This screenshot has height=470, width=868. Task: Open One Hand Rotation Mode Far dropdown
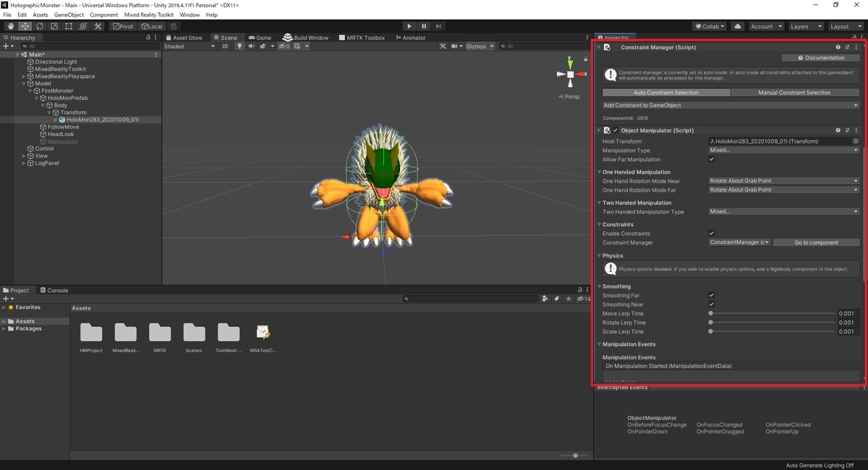click(x=784, y=189)
